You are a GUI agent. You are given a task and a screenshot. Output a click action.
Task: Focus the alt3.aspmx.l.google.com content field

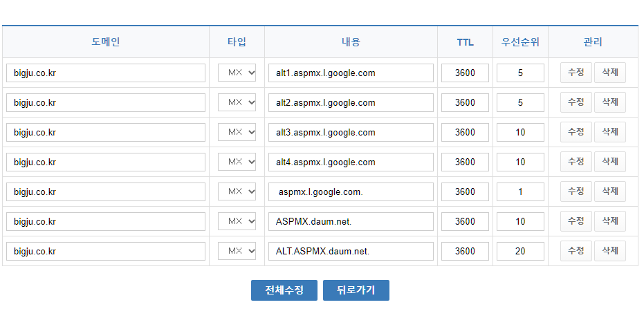(x=351, y=132)
